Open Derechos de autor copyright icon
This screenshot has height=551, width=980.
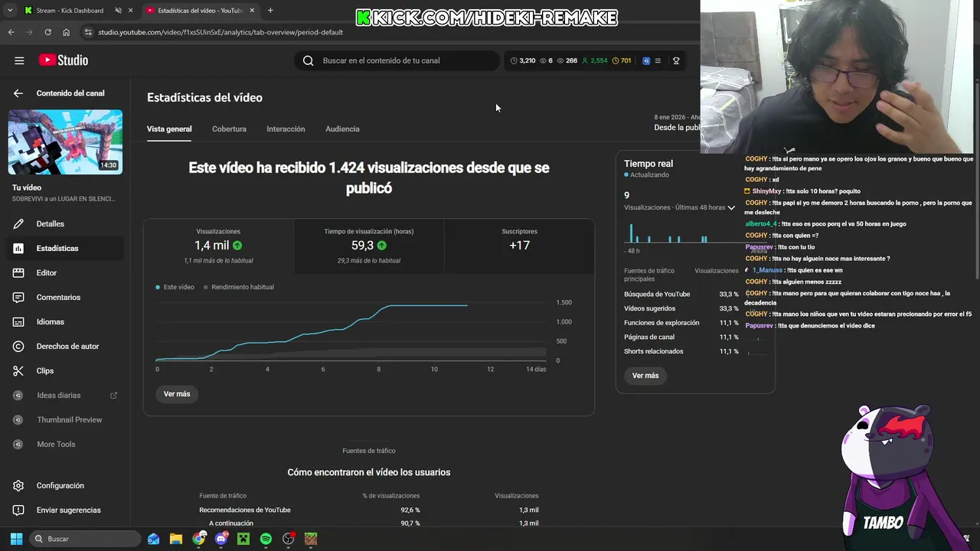(18, 347)
